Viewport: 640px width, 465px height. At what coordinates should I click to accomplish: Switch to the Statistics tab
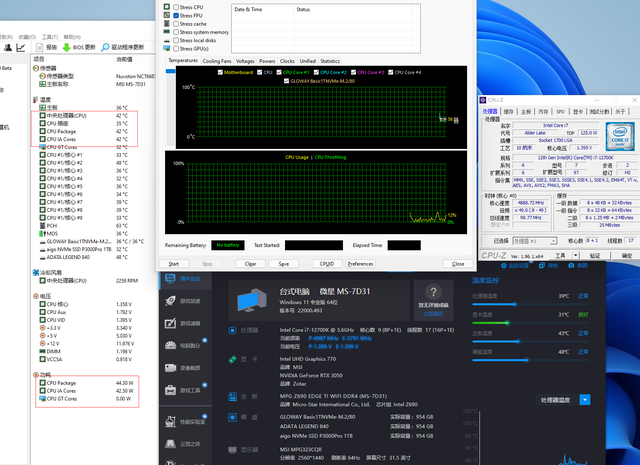click(330, 61)
